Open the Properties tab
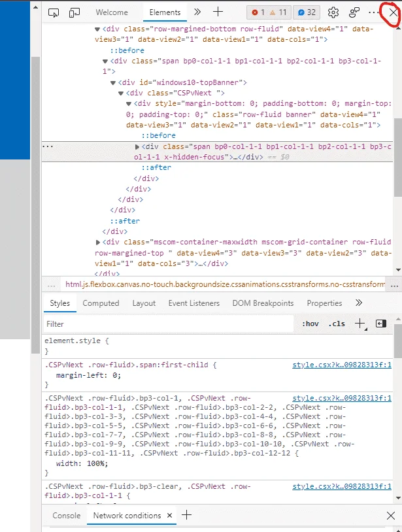402x532 pixels. coord(324,303)
